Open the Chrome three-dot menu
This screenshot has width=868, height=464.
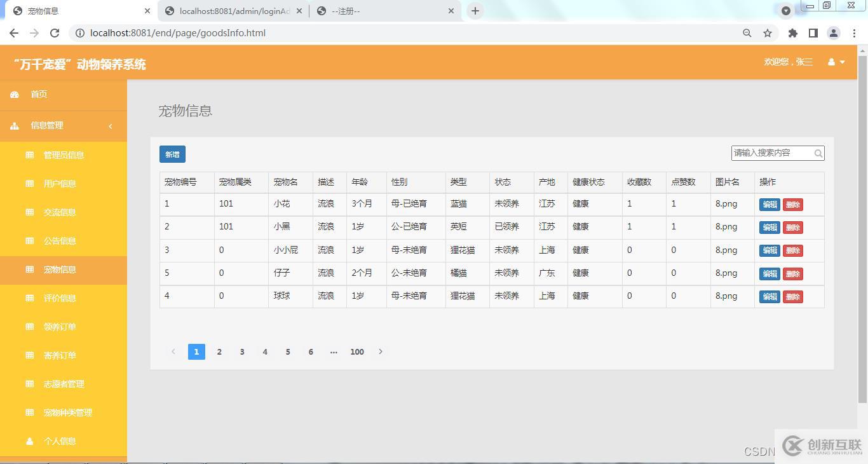pos(854,33)
